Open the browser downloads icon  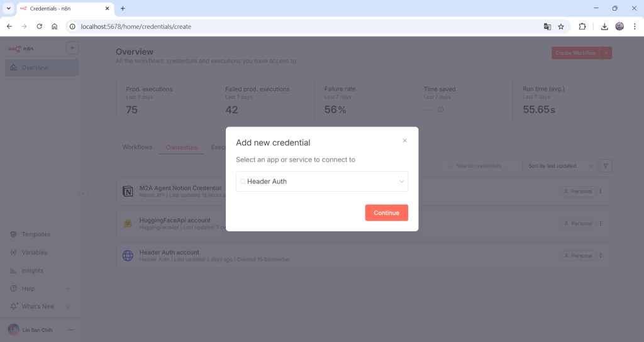[x=604, y=26]
